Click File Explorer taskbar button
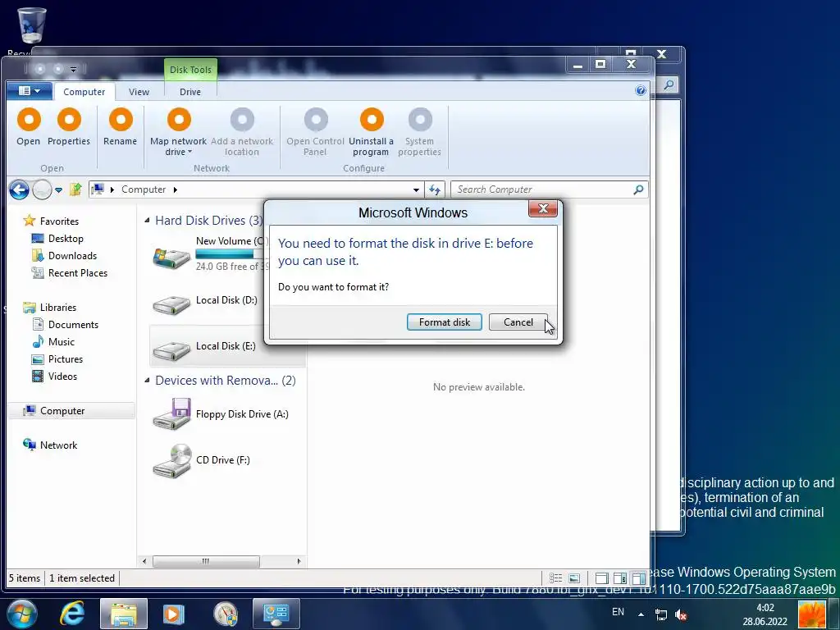This screenshot has width=840, height=630. (124, 614)
